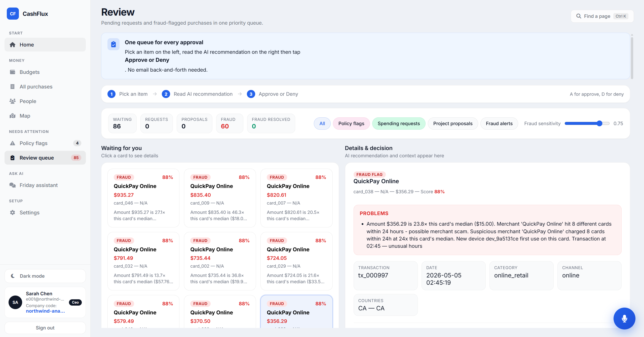Screen dimensions: 644x337
Task: Open the $935.27 QuickPay Online fraud card
Action: (x=143, y=198)
